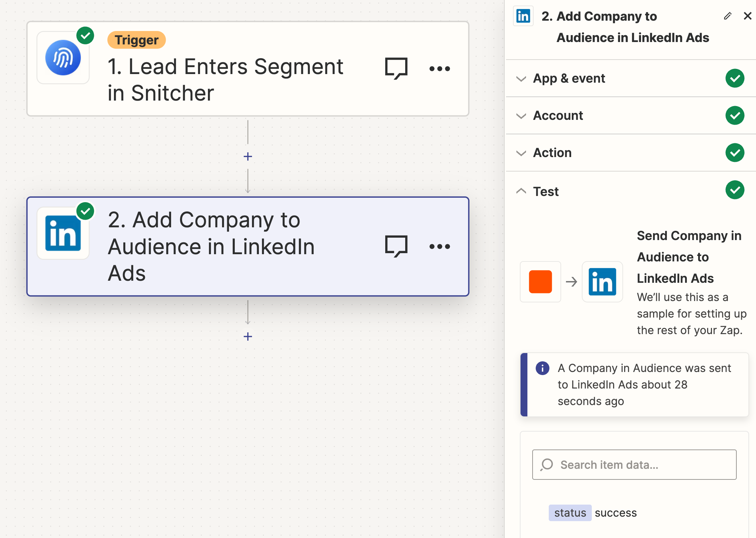Viewport: 756px width, 538px height.
Task: Click the green check beside Account
Action: 735,115
